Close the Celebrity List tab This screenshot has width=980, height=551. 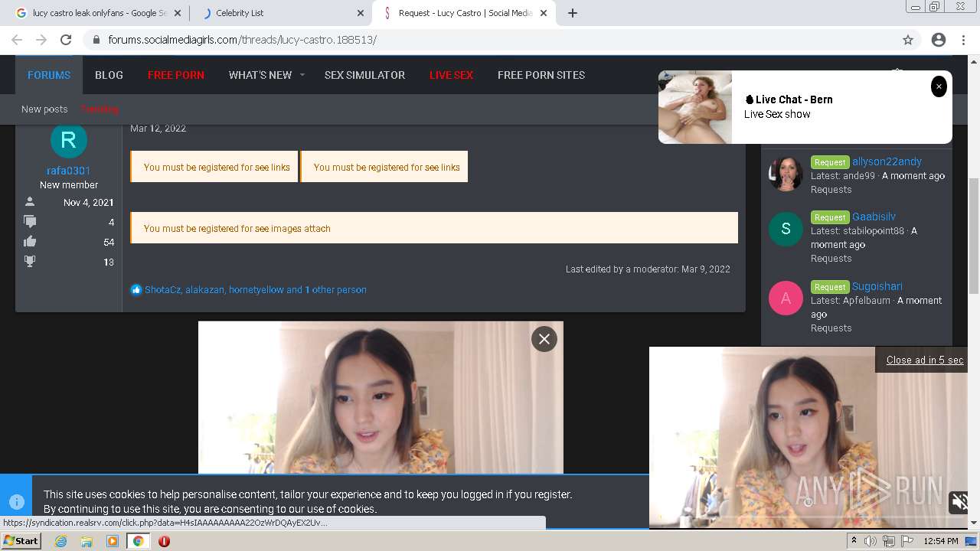[x=361, y=13]
